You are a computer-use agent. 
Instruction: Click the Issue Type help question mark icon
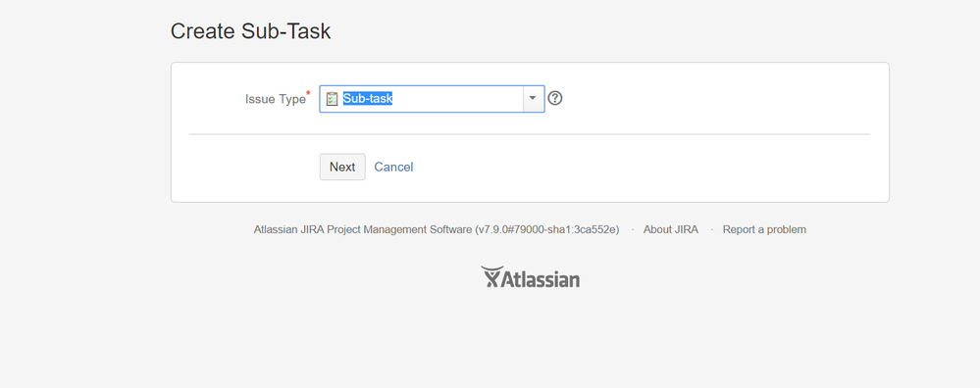point(555,98)
